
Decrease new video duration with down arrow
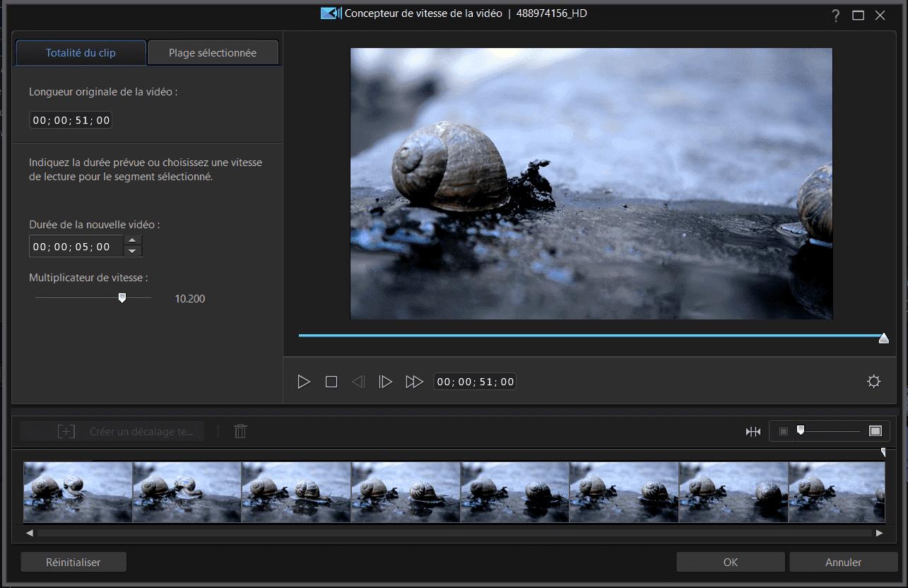click(133, 252)
